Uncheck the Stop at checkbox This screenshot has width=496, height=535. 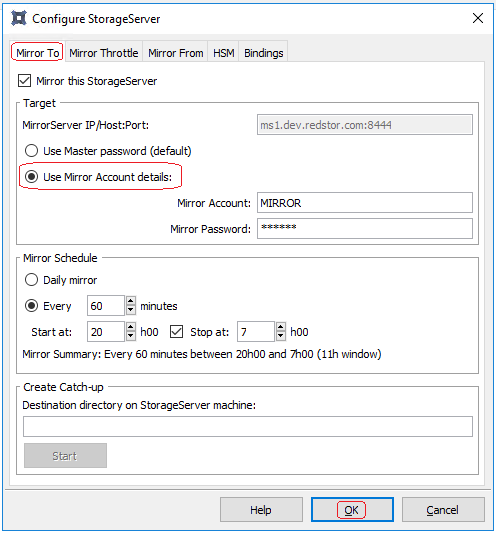[176, 332]
